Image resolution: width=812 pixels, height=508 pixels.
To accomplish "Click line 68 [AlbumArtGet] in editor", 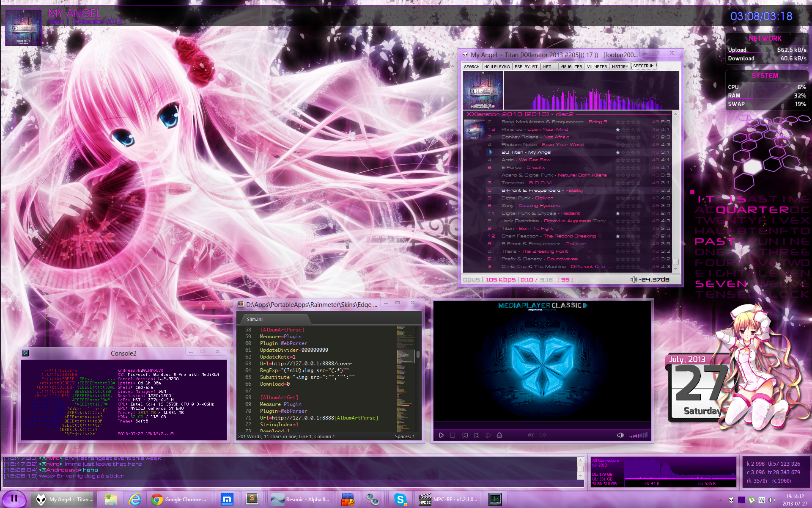I will click(279, 398).
